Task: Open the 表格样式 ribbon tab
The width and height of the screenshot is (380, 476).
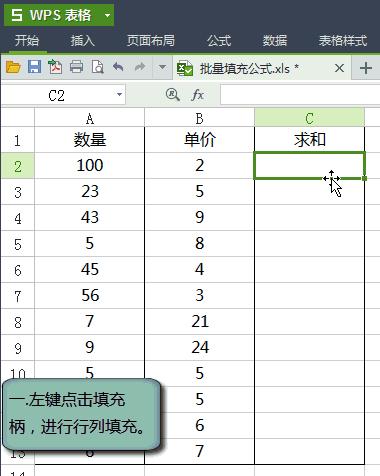Action: click(343, 41)
